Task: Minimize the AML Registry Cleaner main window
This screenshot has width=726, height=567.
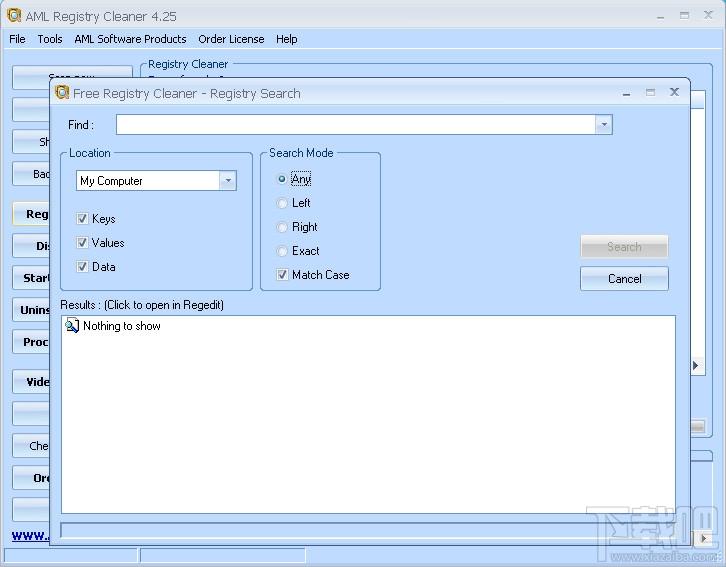Action: (x=660, y=16)
